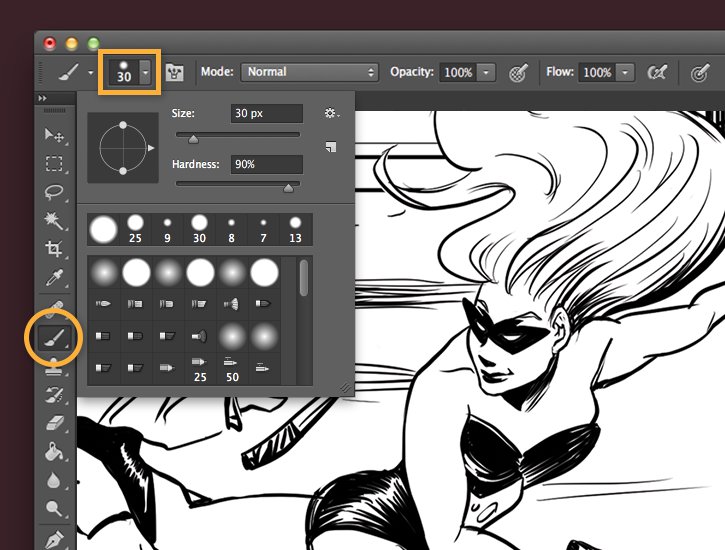Expand the Opacity value dropdown arrow

(x=486, y=73)
